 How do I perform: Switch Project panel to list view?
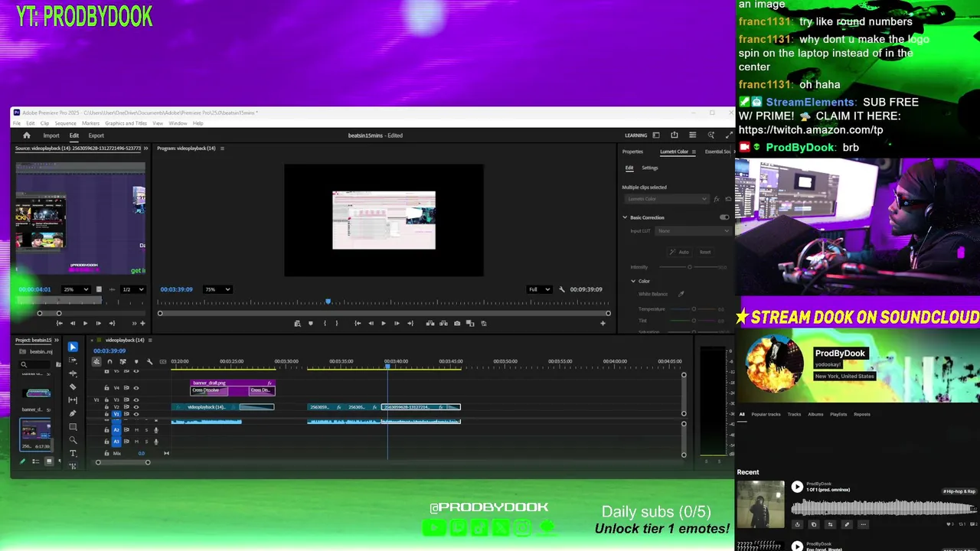[35, 461]
